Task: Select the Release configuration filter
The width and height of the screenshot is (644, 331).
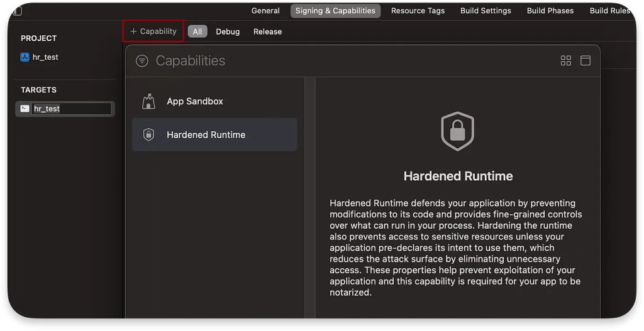Action: pyautogui.click(x=267, y=31)
